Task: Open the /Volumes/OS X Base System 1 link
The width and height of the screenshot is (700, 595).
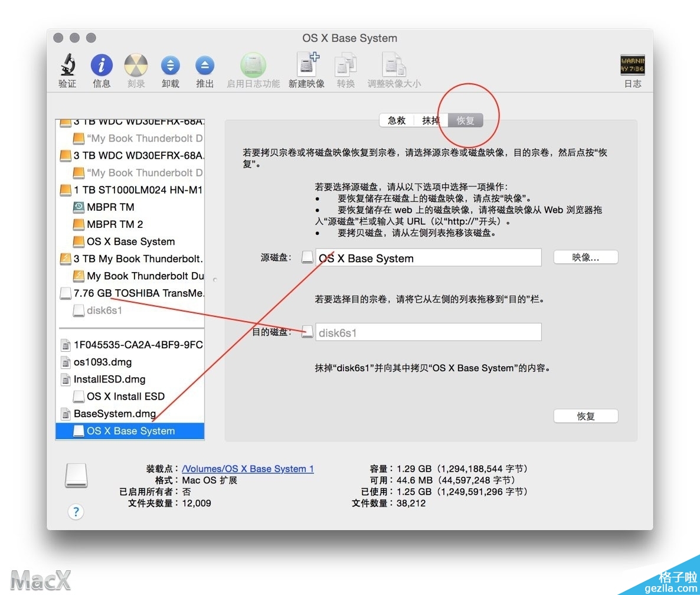Action: coord(248,469)
